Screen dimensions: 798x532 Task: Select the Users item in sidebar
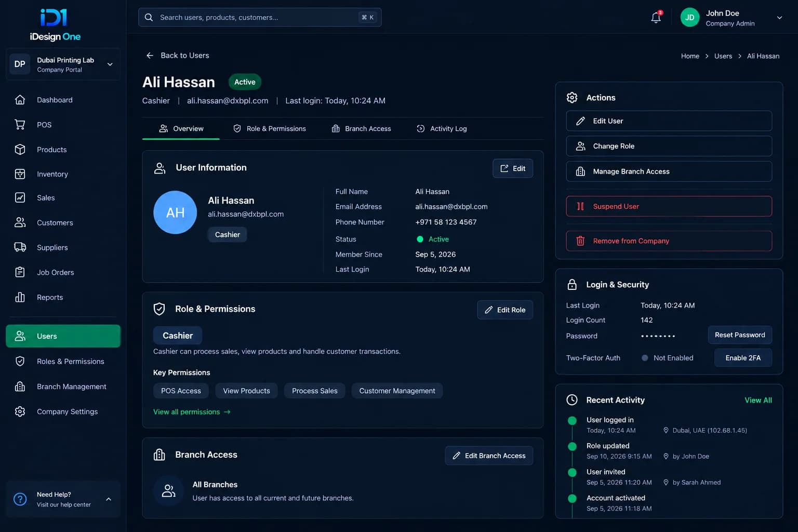(x=63, y=336)
